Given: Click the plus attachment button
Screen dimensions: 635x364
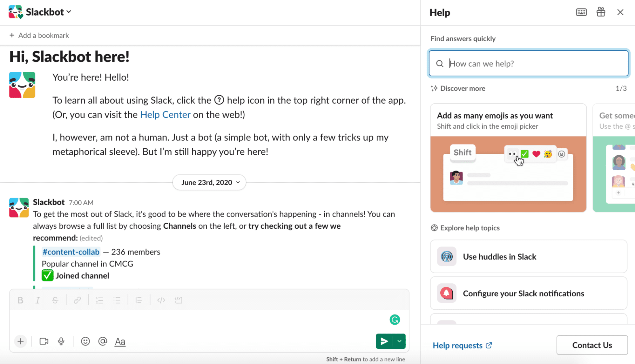Looking at the screenshot, I should [x=21, y=341].
